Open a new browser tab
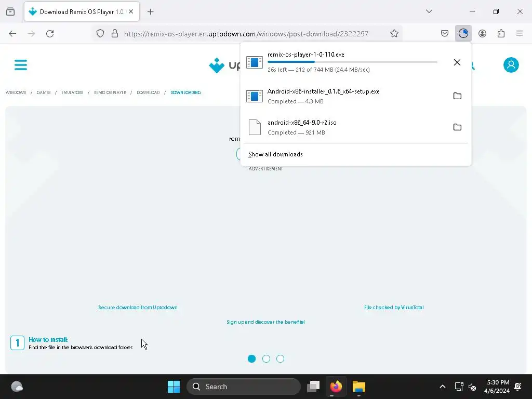This screenshot has width=532, height=399. 150,12
